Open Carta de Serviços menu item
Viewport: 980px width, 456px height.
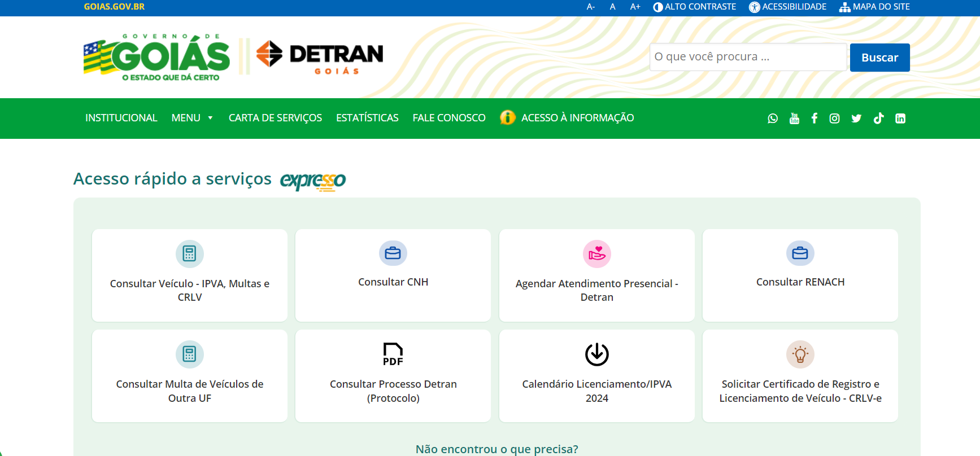[x=275, y=118]
